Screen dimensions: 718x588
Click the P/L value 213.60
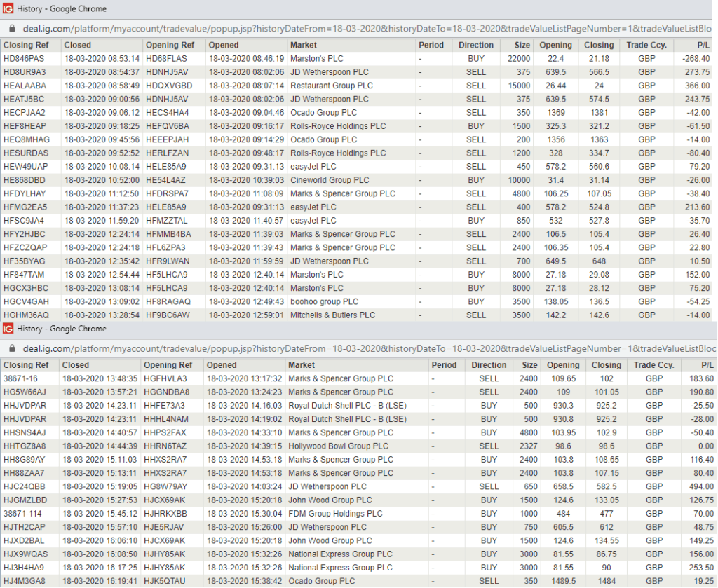(698, 207)
